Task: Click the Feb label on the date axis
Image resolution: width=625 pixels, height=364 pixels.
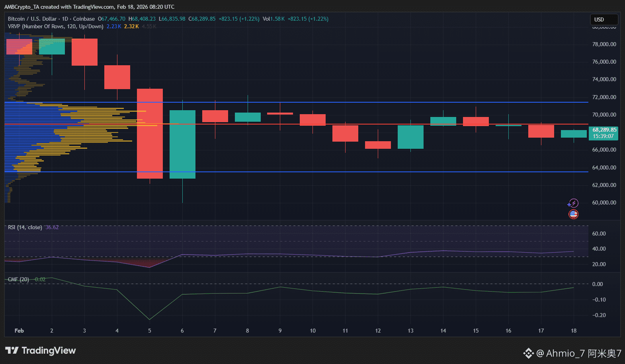Action: tap(19, 331)
